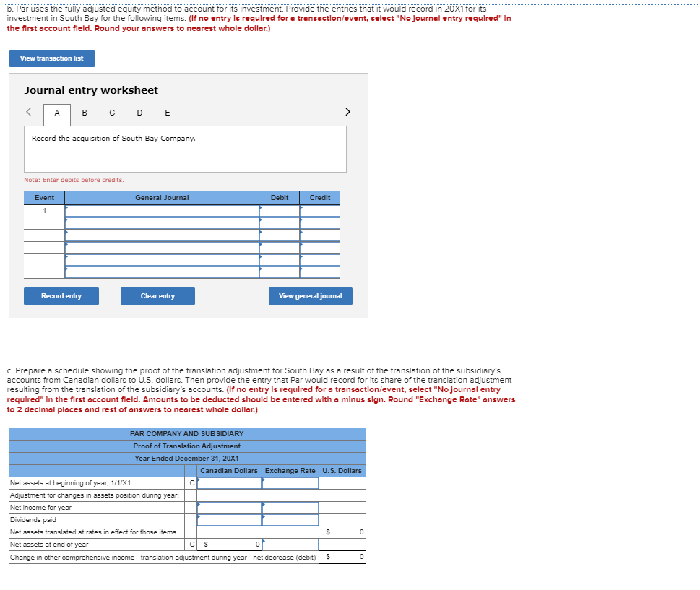Screen dimensions: 700x590
Task: Advance to next worksheet with right chevron
Action: point(347,112)
